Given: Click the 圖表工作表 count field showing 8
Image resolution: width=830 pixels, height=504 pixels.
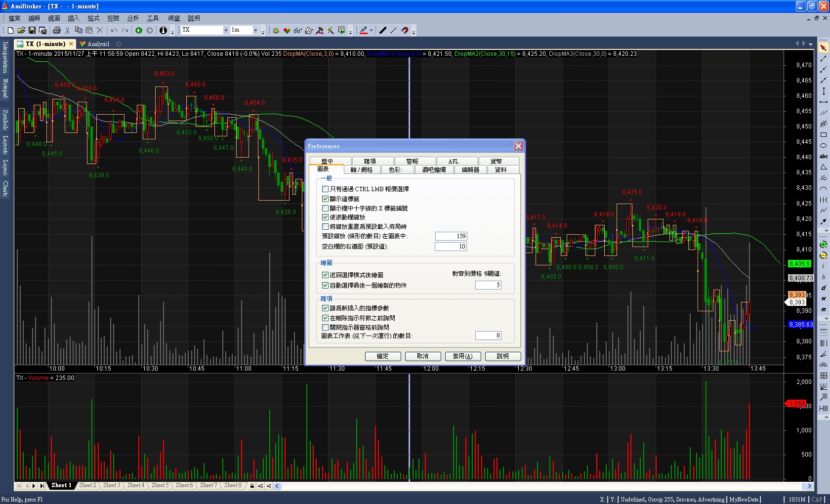Looking at the screenshot, I should point(488,336).
